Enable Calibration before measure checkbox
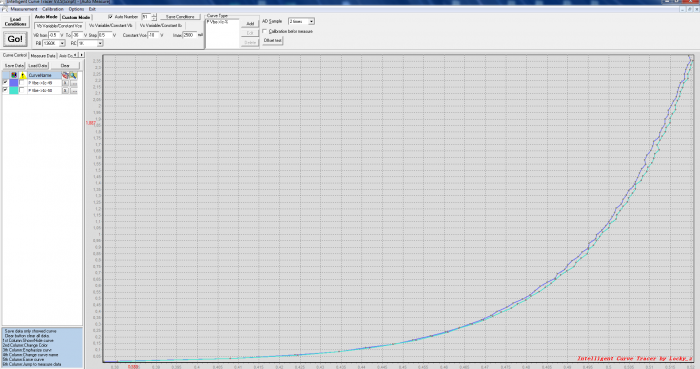 [265, 31]
